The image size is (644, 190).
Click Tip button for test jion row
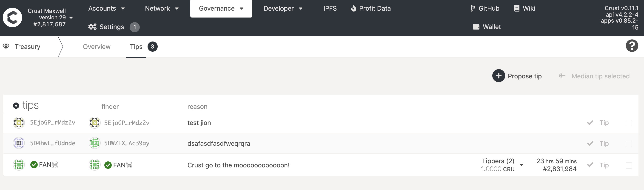click(x=598, y=123)
